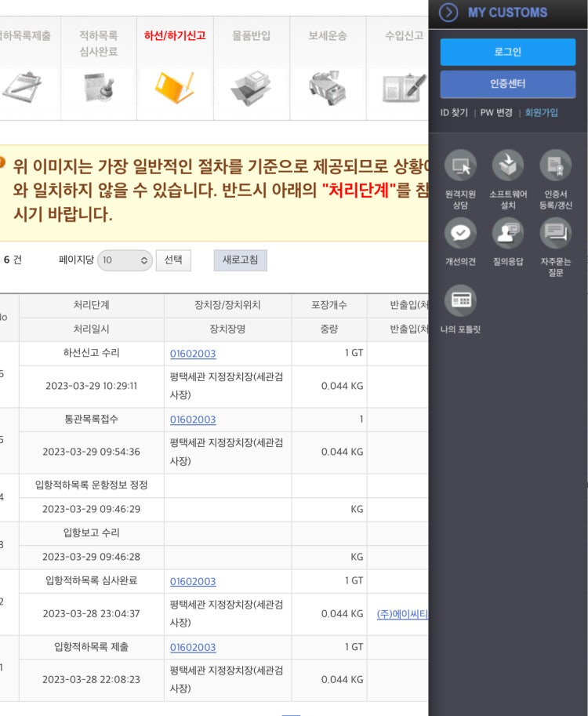Click the 입항보고 수리 cell

coord(91,533)
